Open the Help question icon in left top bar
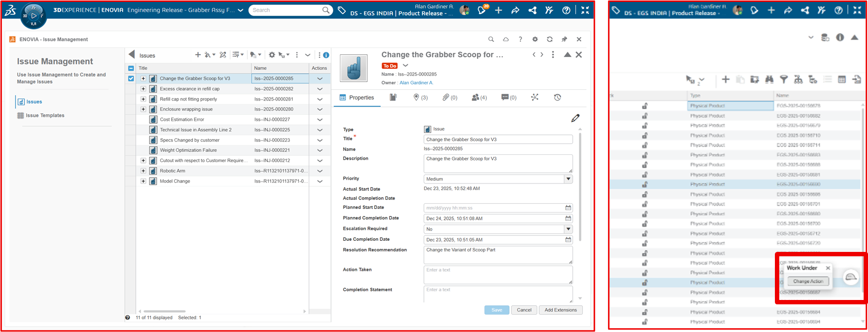The width and height of the screenshot is (868, 332). pyautogui.click(x=566, y=10)
